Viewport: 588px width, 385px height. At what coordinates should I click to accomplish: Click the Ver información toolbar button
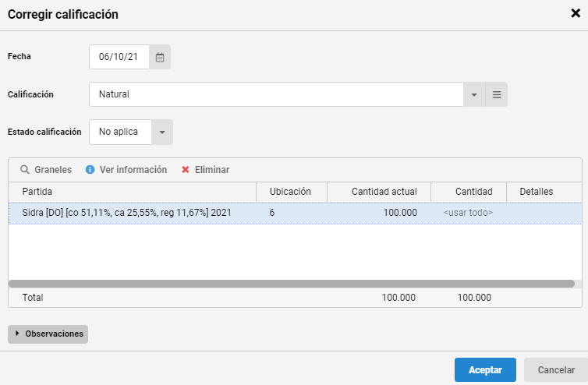tap(126, 170)
